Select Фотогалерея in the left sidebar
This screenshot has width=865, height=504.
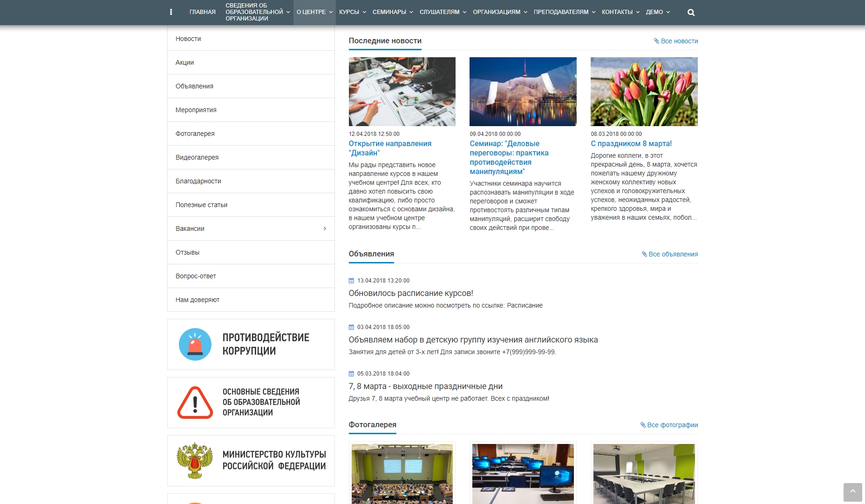(195, 134)
